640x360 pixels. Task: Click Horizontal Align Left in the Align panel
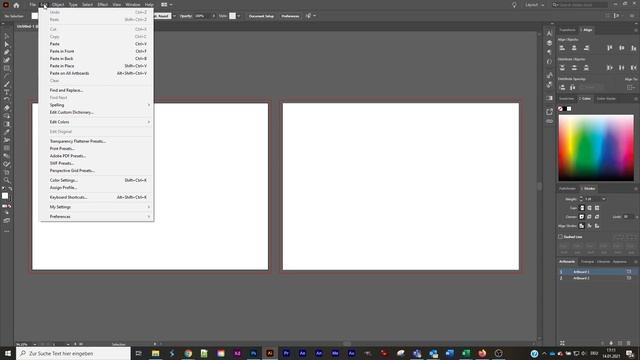click(562, 48)
